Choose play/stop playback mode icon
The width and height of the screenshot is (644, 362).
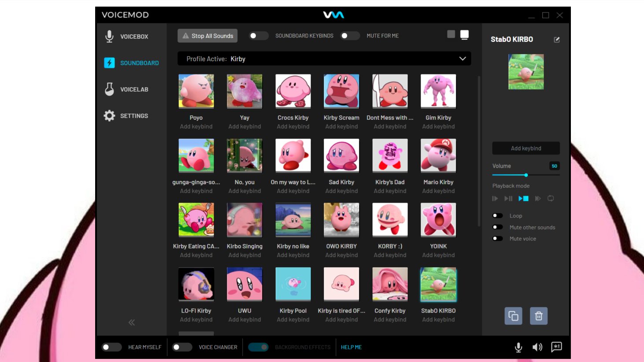523,199
